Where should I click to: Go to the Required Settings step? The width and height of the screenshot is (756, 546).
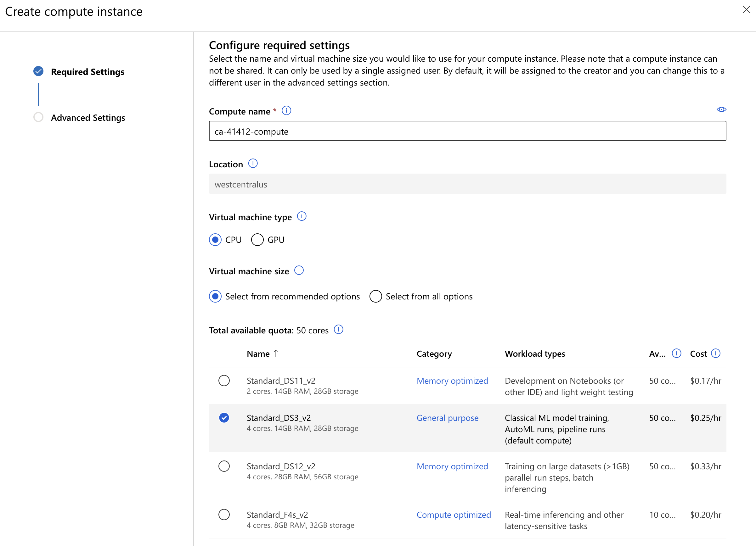coord(88,72)
